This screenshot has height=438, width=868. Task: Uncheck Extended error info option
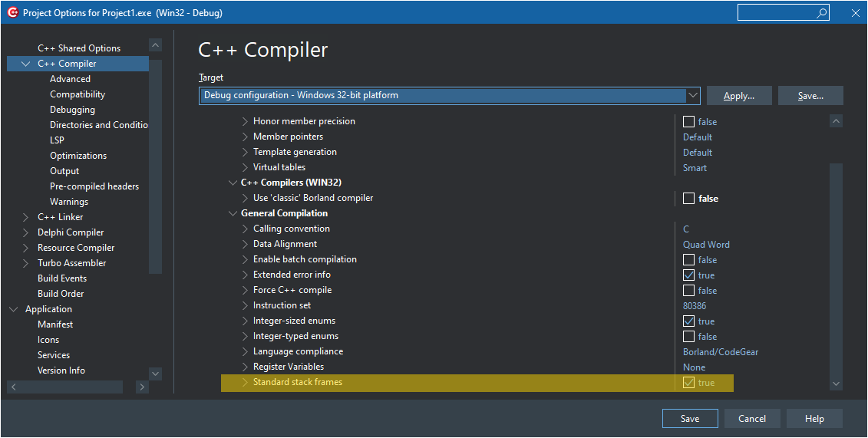click(x=688, y=275)
